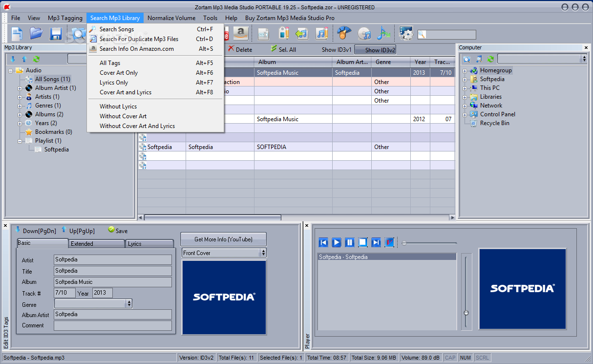Select the Without Lyrics menu entry
This screenshot has height=364, width=593.
[x=155, y=107]
